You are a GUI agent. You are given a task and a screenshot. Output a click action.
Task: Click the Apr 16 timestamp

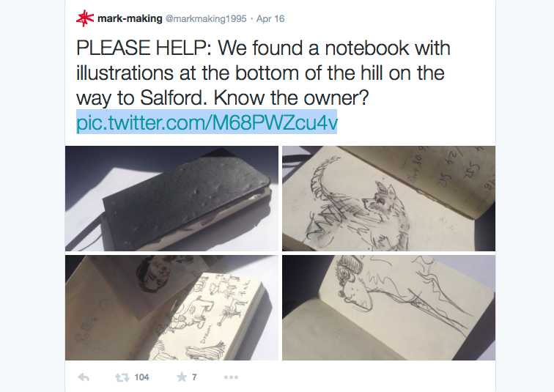click(x=270, y=19)
